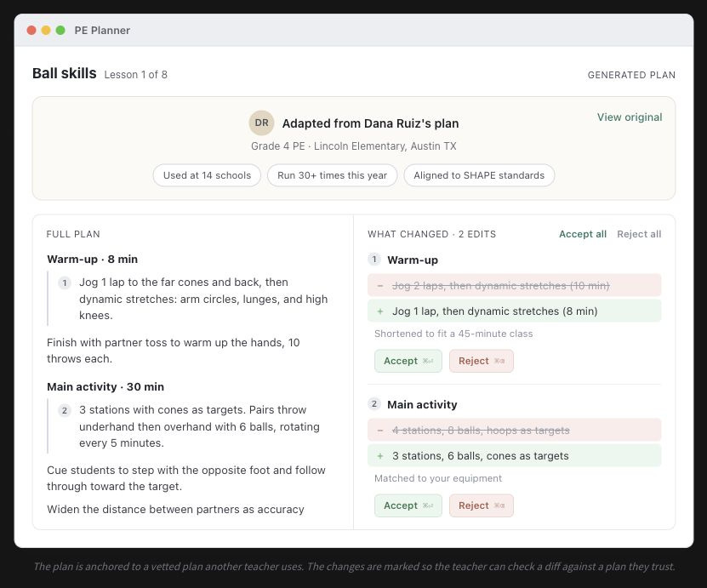Reject the Warm-up change
This screenshot has width=707, height=588.
coord(481,361)
